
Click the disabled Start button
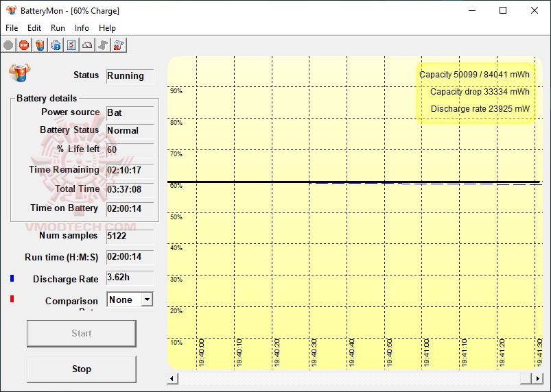click(82, 333)
